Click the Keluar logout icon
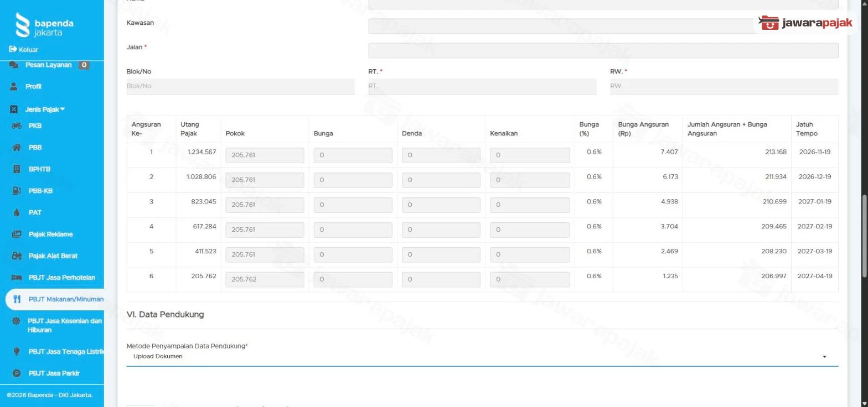Viewport: 868px width, 407px height. coord(13,49)
